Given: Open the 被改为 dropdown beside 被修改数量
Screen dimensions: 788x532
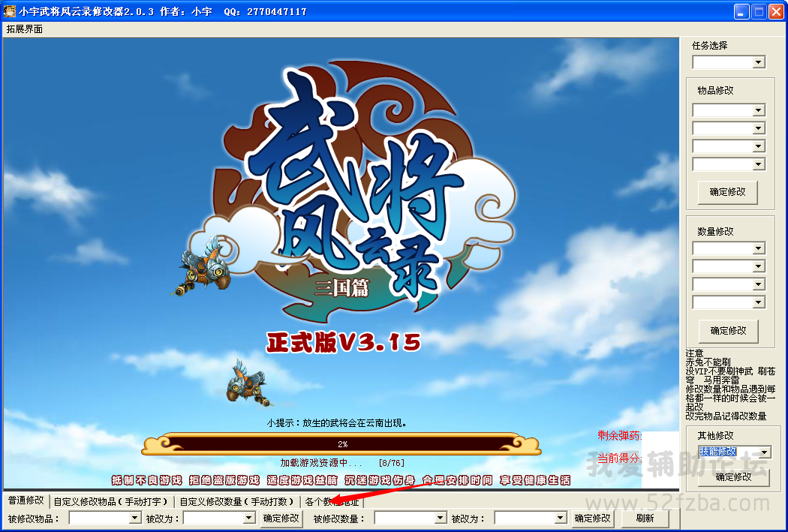Looking at the screenshot, I should click(561, 518).
